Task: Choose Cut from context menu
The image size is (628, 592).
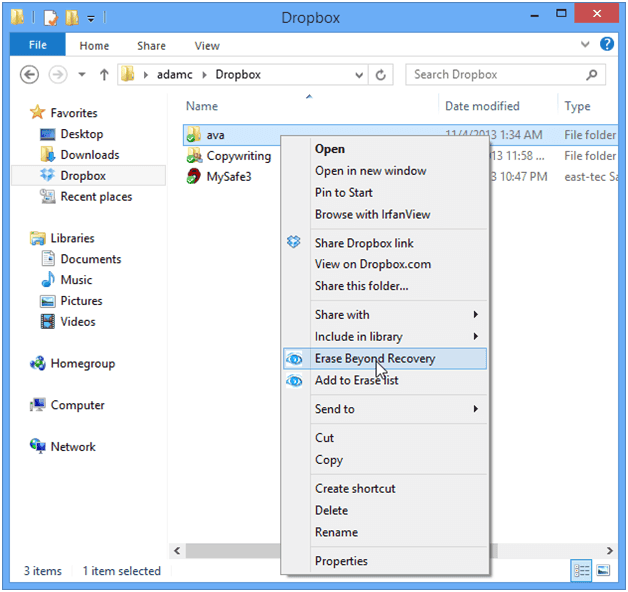Action: point(385,437)
